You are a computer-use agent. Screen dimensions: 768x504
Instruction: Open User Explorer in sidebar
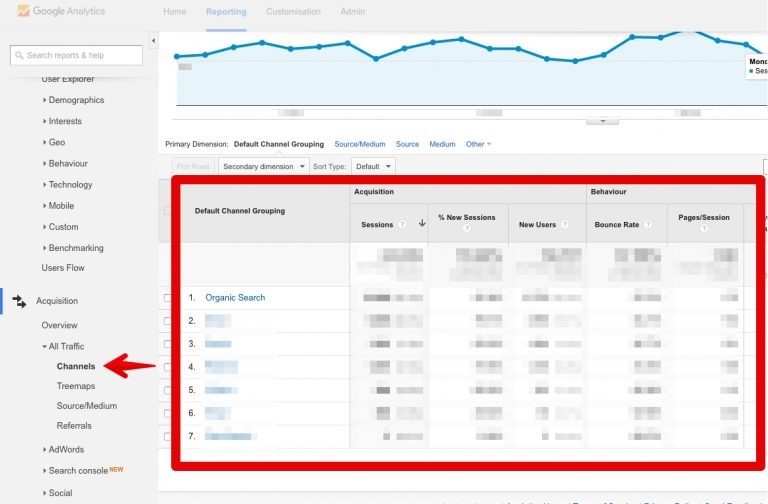click(x=68, y=79)
